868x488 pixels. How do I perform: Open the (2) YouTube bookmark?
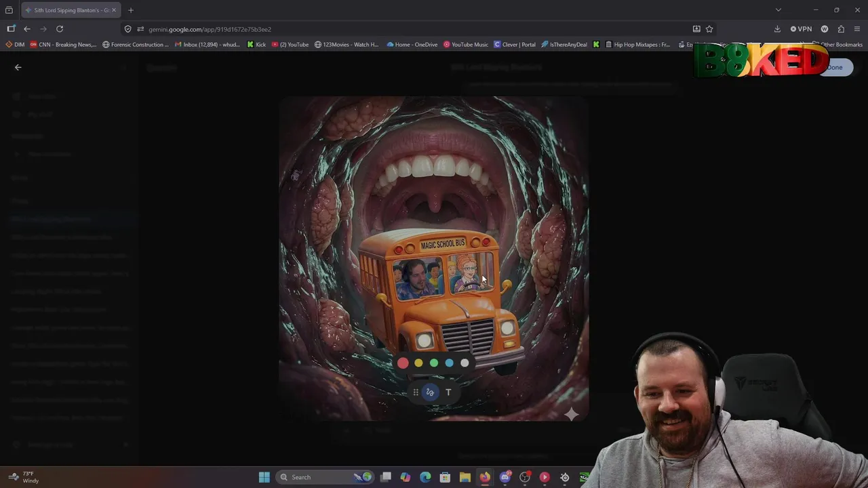[290, 45]
